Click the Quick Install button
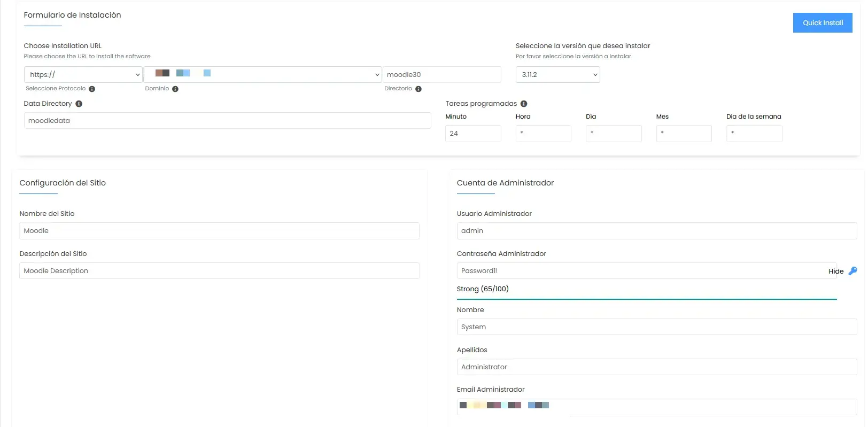This screenshot has width=868, height=427. point(822,22)
